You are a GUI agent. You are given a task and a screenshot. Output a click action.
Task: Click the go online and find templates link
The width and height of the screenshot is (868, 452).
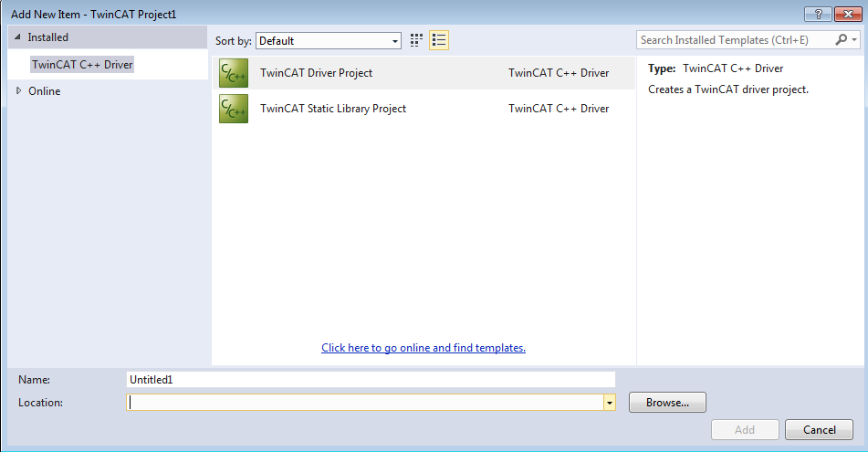[x=424, y=348]
